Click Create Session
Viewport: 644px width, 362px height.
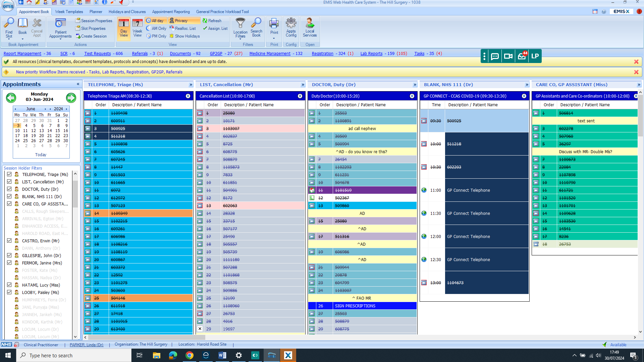[91, 36]
